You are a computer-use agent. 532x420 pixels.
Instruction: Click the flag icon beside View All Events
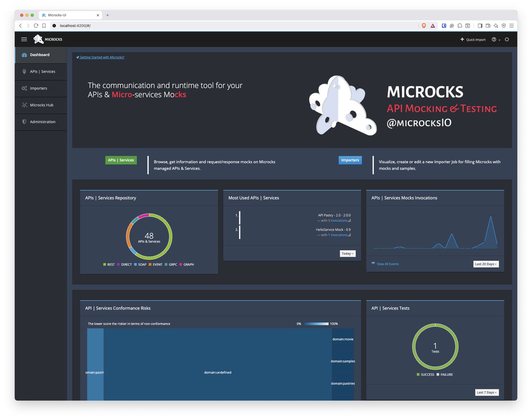373,263
